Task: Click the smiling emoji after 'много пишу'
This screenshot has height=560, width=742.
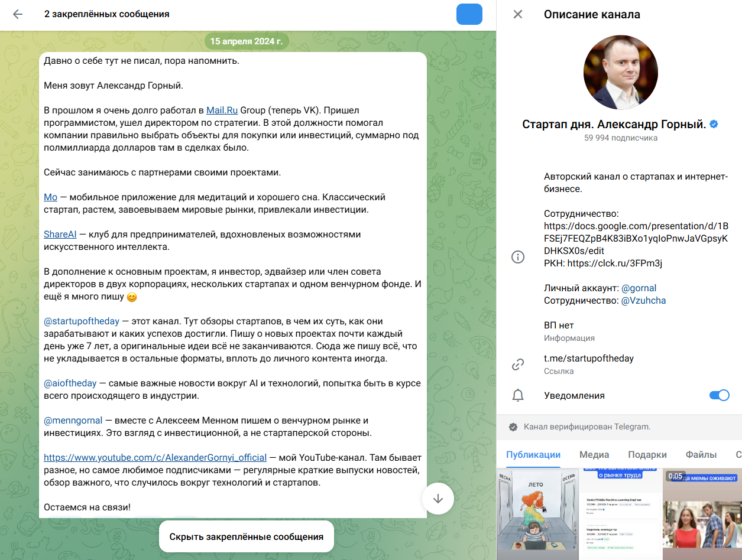Action: 132,297
